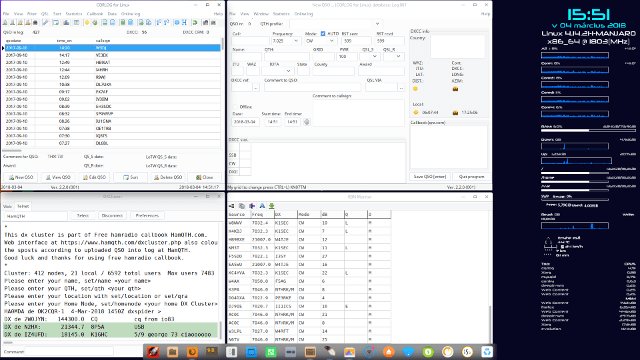The width and height of the screenshot is (640, 360).
Task: Click the colorful plus icon in RBN Monitor toolbar
Action: point(252,206)
